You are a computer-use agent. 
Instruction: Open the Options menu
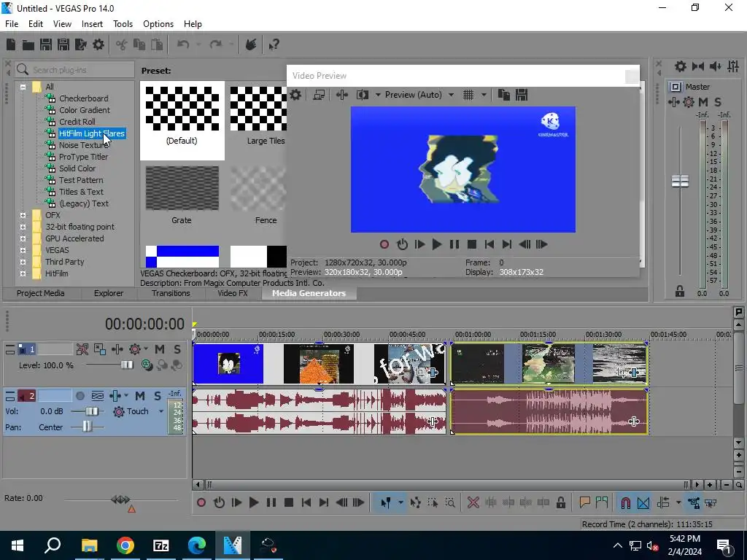[x=158, y=24]
